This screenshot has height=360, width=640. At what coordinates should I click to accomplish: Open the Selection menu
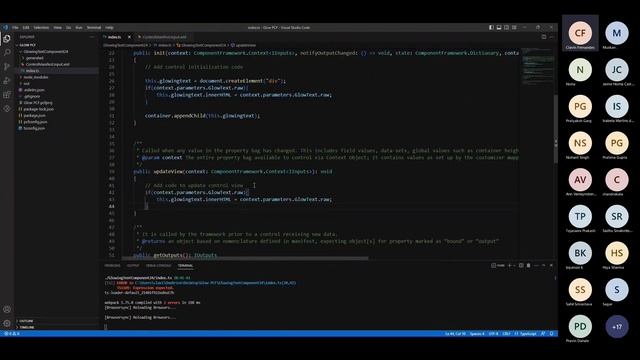point(41,27)
